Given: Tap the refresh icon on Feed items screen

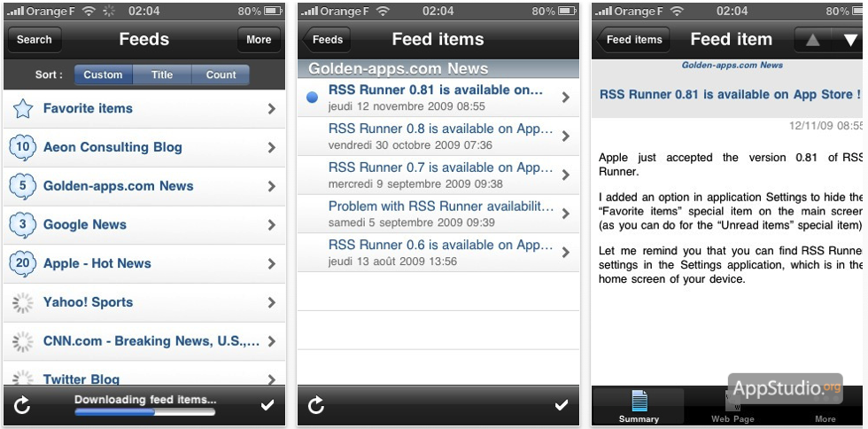Looking at the screenshot, I should [316, 406].
